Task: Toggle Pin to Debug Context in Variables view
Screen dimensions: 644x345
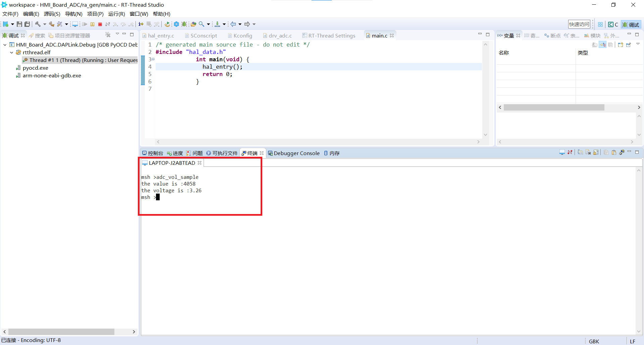Action: (629, 45)
